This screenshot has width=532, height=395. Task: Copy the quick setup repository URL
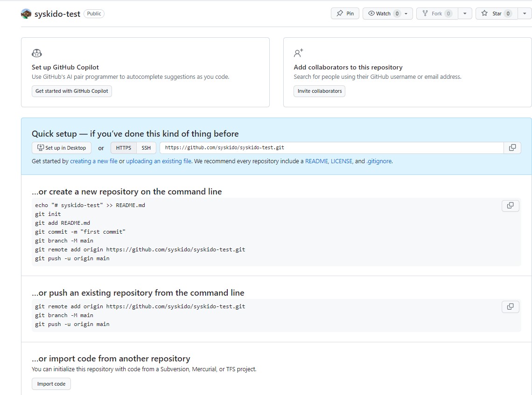click(x=512, y=147)
